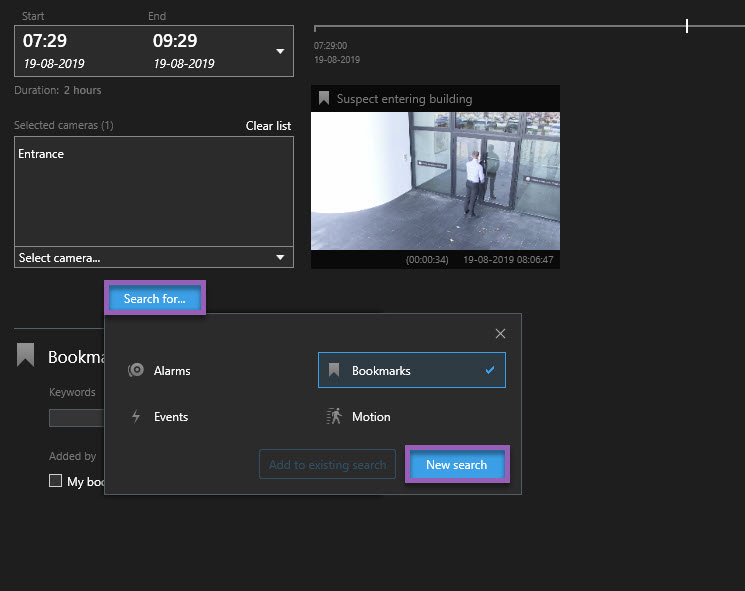Click the Alarms bell icon
This screenshot has width=745, height=591.
click(x=137, y=370)
